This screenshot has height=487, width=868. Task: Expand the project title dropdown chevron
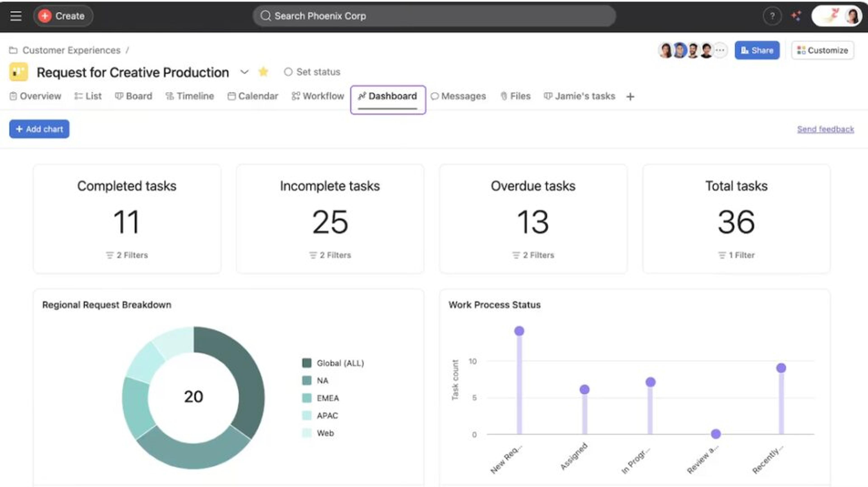244,72
